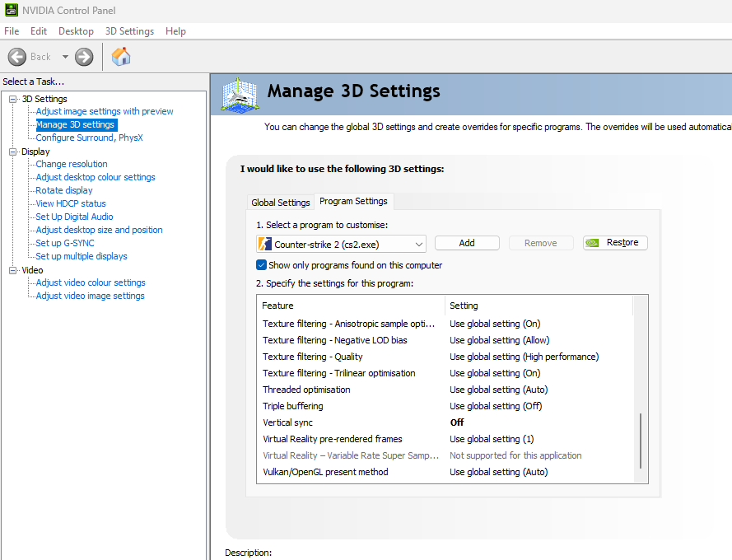Image resolution: width=732 pixels, height=560 pixels.
Task: Open Adjust desktop colour settings
Action: (96, 177)
